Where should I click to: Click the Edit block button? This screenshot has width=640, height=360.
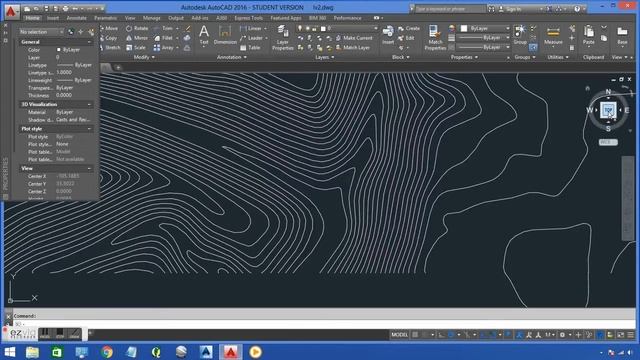pyautogui.click(x=406, y=38)
